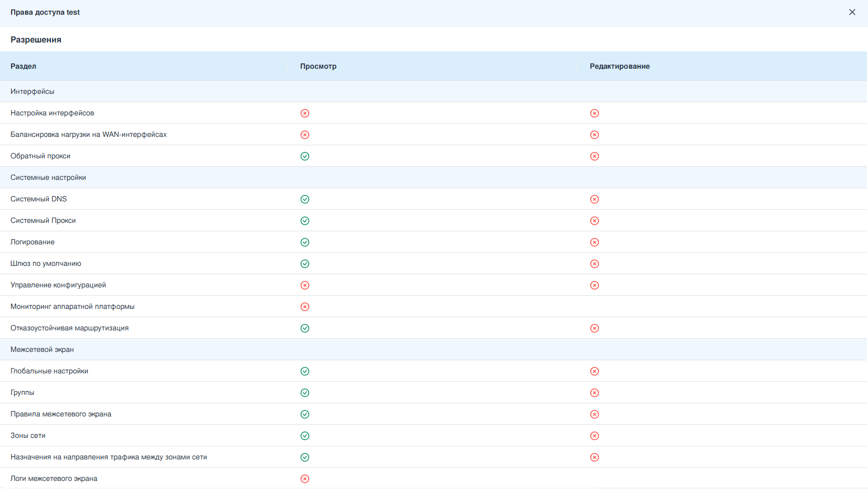The width and height of the screenshot is (868, 494).
Task: Click the red edit cross for Системный Прокси
Action: click(595, 221)
